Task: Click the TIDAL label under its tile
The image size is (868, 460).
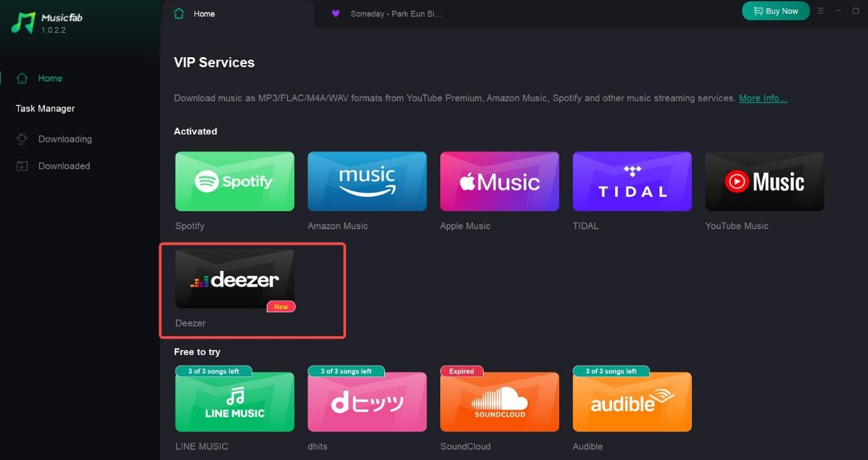Action: click(x=586, y=226)
